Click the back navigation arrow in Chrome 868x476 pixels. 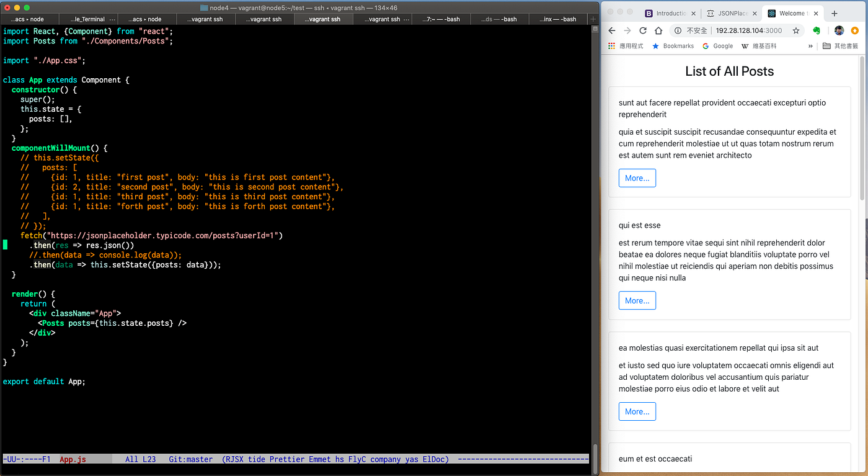(612, 30)
